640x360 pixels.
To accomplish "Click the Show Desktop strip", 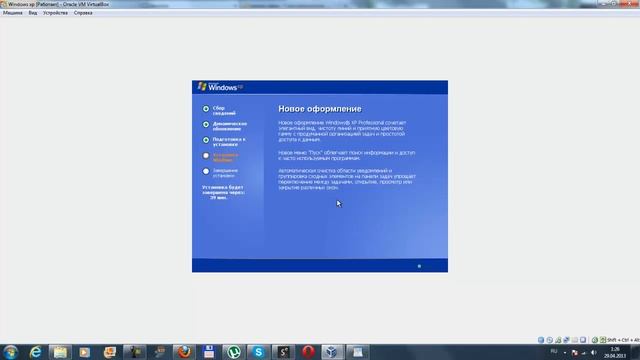I will pos(637,352).
